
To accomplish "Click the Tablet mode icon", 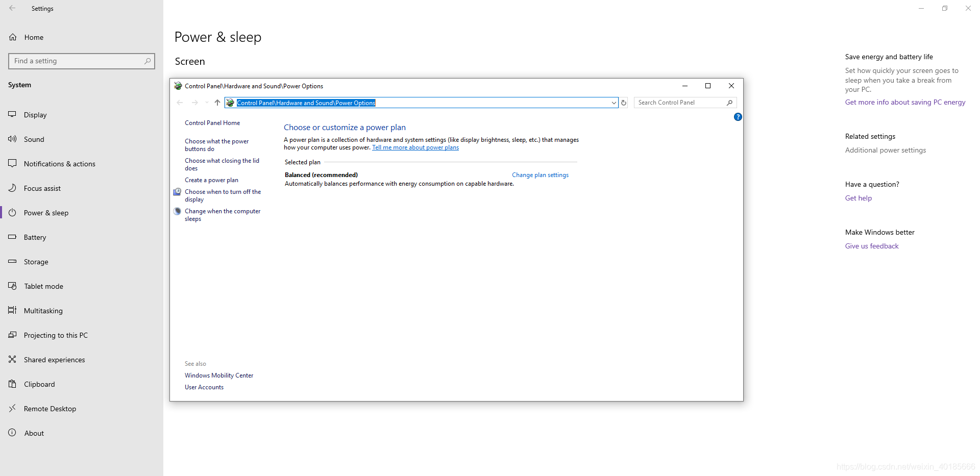I will pyautogui.click(x=12, y=286).
